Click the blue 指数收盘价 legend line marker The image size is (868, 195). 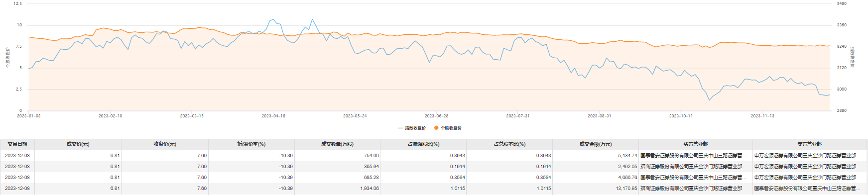coord(400,128)
